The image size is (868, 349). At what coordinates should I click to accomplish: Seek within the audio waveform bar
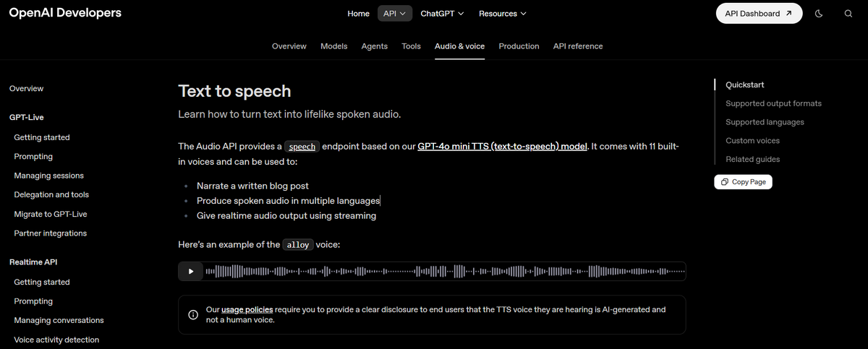click(445, 272)
